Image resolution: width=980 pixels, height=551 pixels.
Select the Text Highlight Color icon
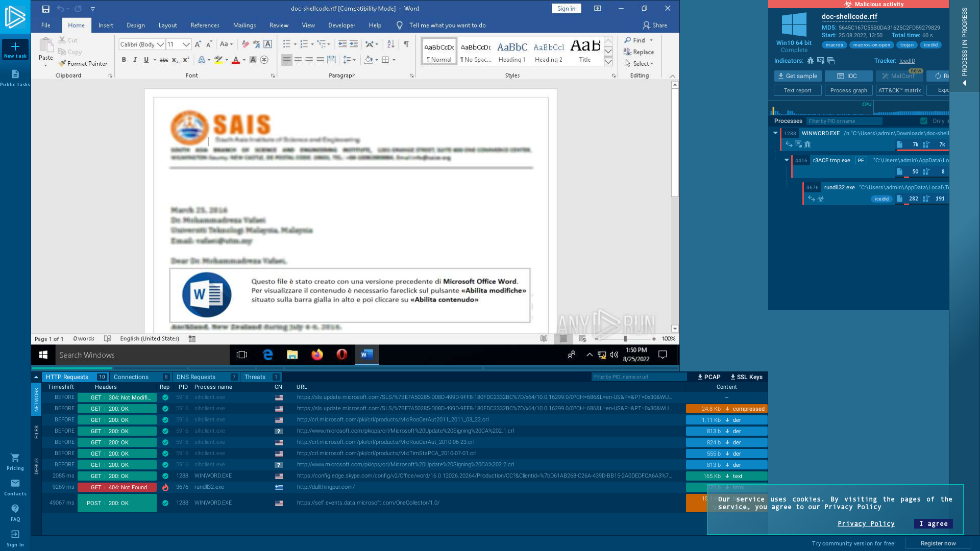coord(218,60)
